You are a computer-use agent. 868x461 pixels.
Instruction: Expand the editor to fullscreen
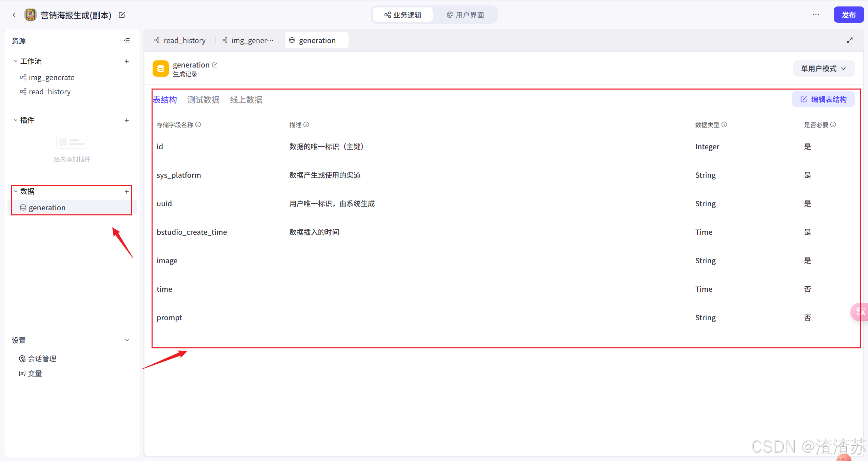850,40
